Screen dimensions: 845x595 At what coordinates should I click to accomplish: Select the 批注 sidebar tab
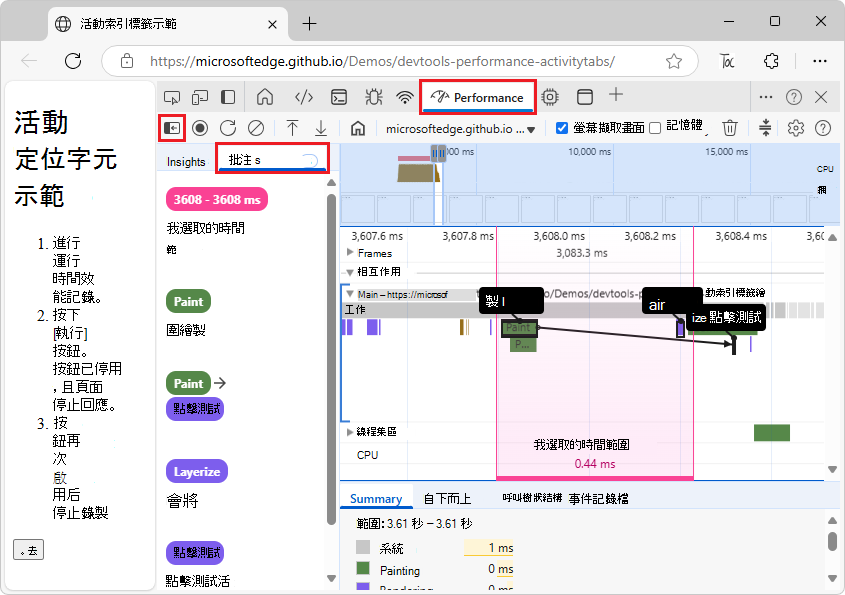pyautogui.click(x=272, y=160)
